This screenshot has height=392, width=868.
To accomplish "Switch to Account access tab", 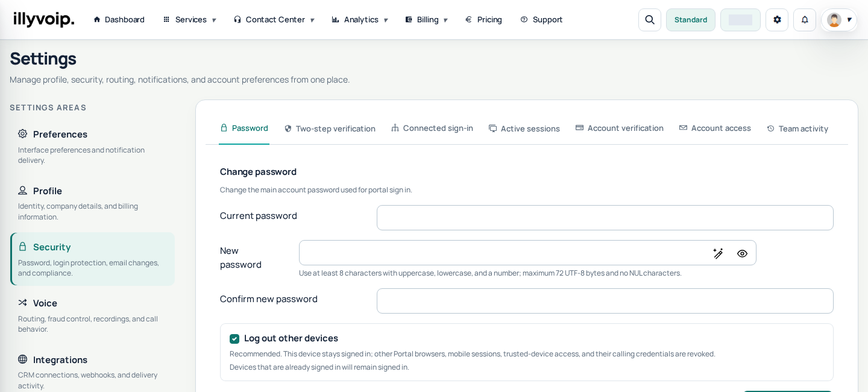I will [x=715, y=128].
